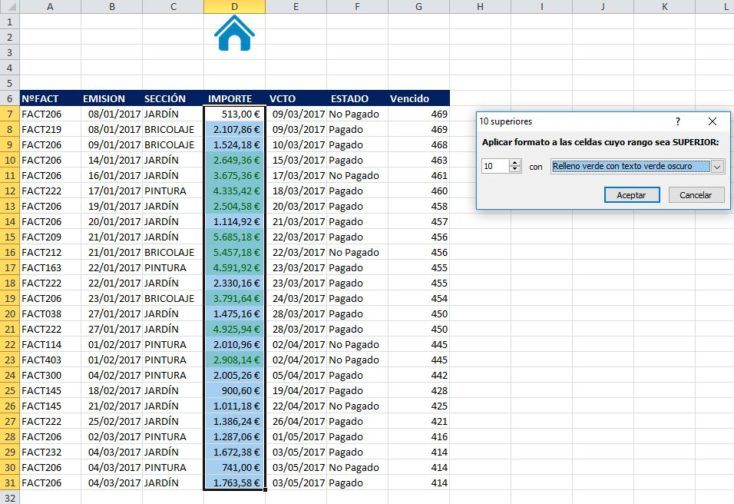
Task: Click Vencido value 463
Action: (x=418, y=160)
